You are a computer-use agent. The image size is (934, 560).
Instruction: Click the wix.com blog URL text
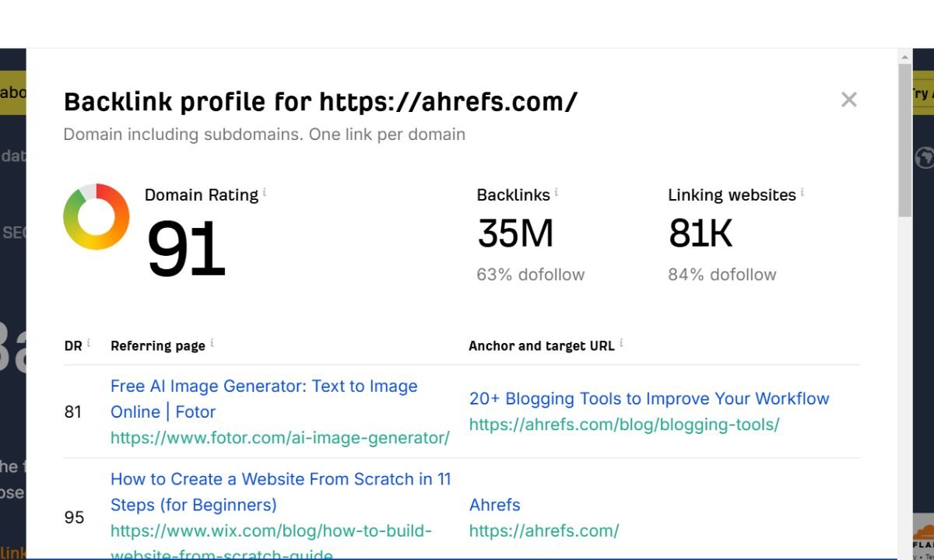pos(271,531)
